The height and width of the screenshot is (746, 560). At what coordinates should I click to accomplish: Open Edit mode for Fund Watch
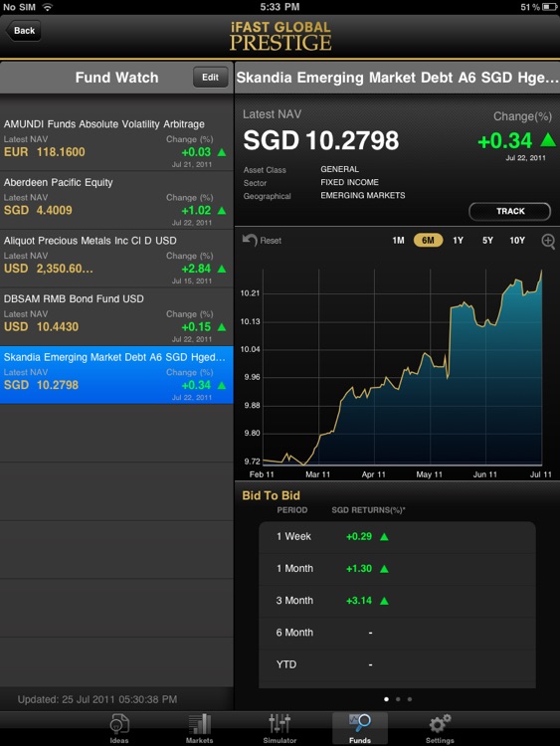coord(210,77)
